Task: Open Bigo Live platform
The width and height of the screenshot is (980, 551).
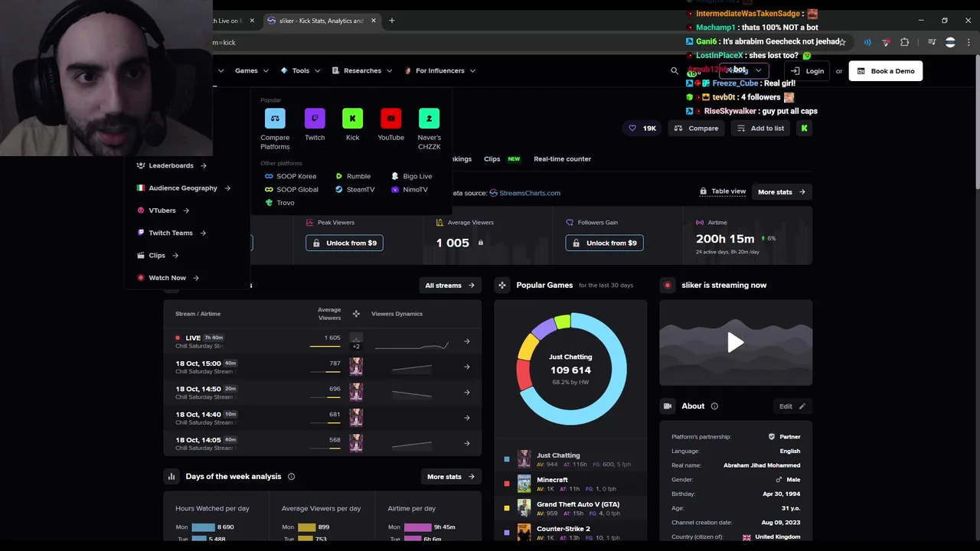Action: 412,176
